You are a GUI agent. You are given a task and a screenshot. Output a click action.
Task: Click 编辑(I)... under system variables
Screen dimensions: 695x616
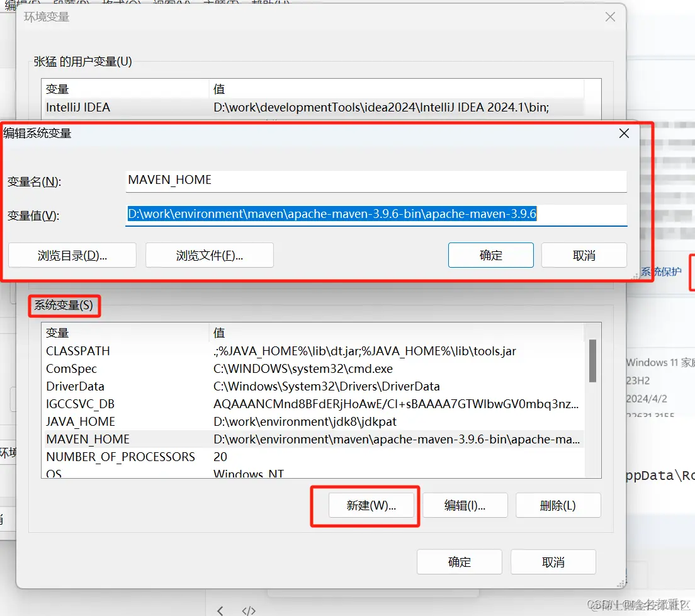pyautogui.click(x=465, y=505)
